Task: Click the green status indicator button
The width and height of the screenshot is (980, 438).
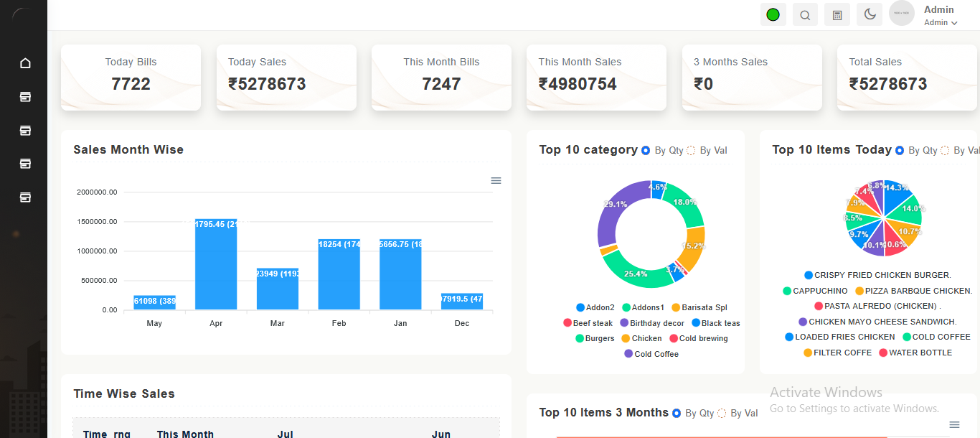Action: (773, 15)
